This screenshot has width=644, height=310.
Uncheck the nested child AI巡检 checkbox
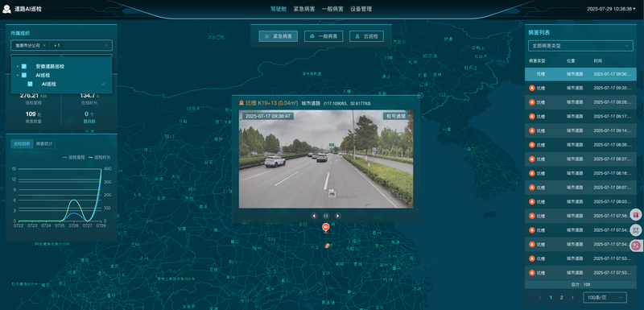30,84
